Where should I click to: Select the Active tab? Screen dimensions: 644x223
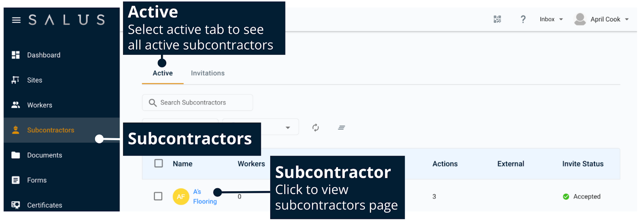[163, 73]
